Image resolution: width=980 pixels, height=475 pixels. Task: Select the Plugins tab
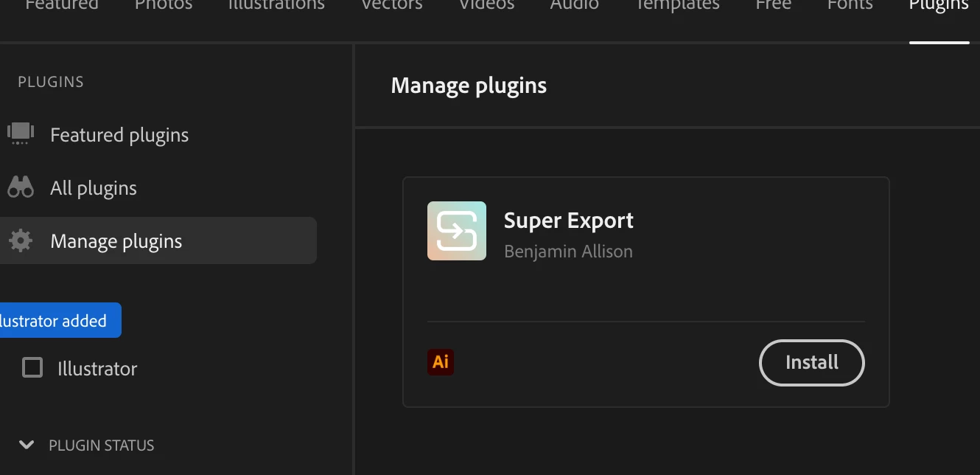coord(939,4)
